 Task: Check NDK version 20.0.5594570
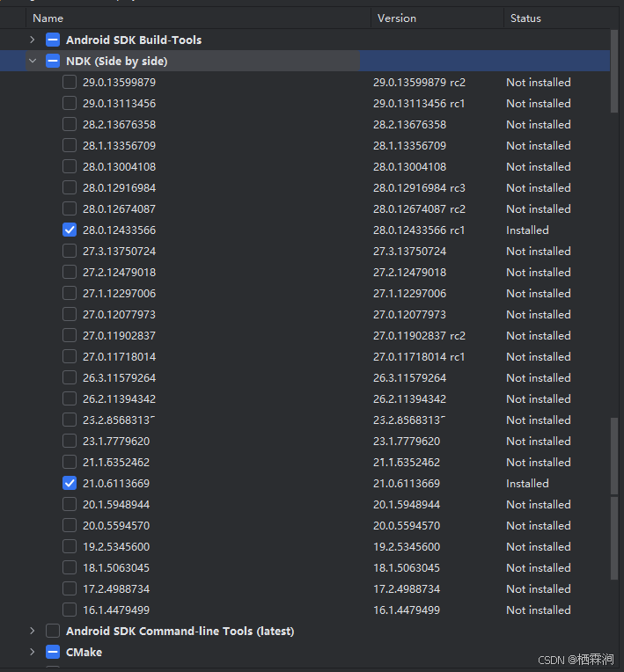pos(70,525)
